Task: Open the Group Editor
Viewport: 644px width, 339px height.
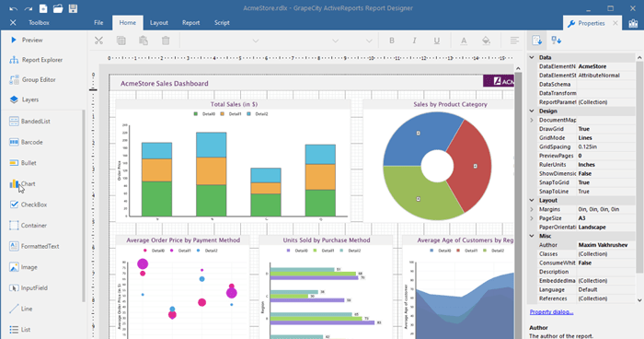Action: [x=32, y=79]
